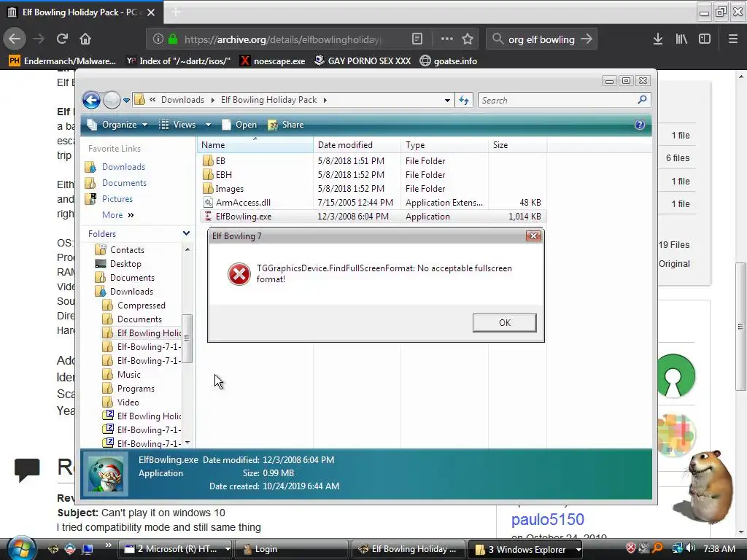Screen dimensions: 747x560
Task: Open the Index of /~dartz/isos/ bookmark
Action: click(x=178, y=61)
